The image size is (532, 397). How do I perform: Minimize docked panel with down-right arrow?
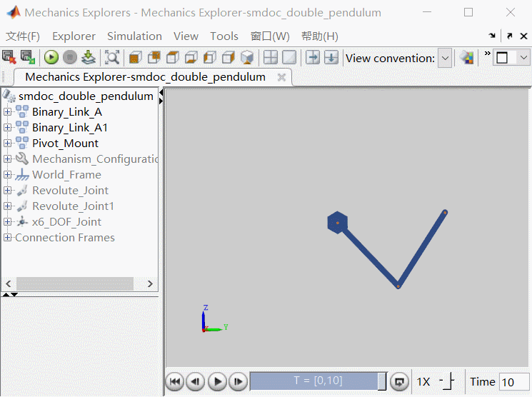coord(492,35)
